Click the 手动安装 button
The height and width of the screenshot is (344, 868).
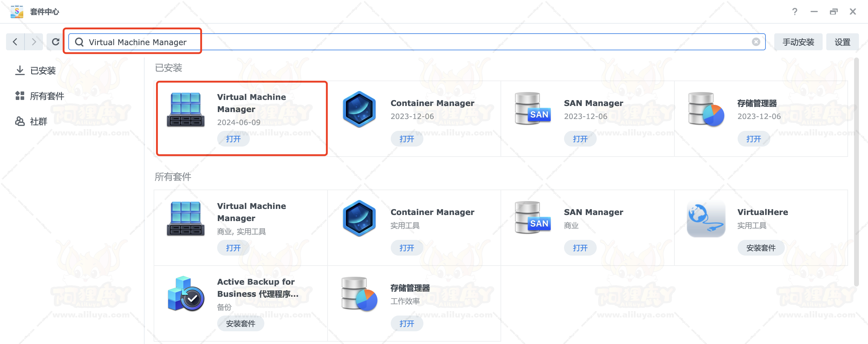pyautogui.click(x=798, y=42)
